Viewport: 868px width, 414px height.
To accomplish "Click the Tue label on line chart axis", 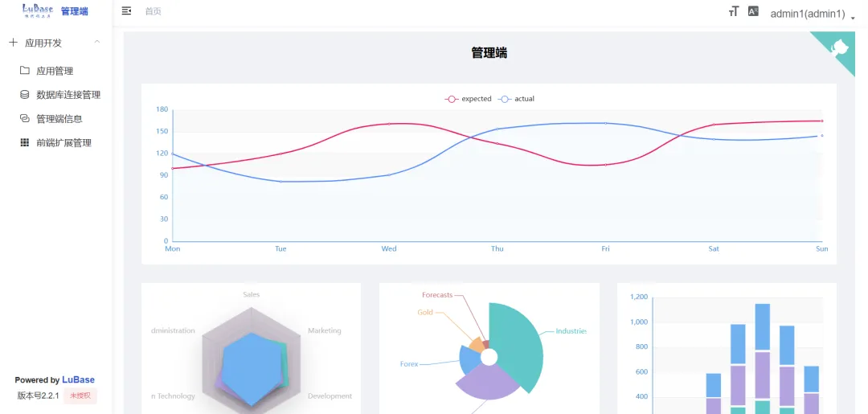I will (x=280, y=248).
